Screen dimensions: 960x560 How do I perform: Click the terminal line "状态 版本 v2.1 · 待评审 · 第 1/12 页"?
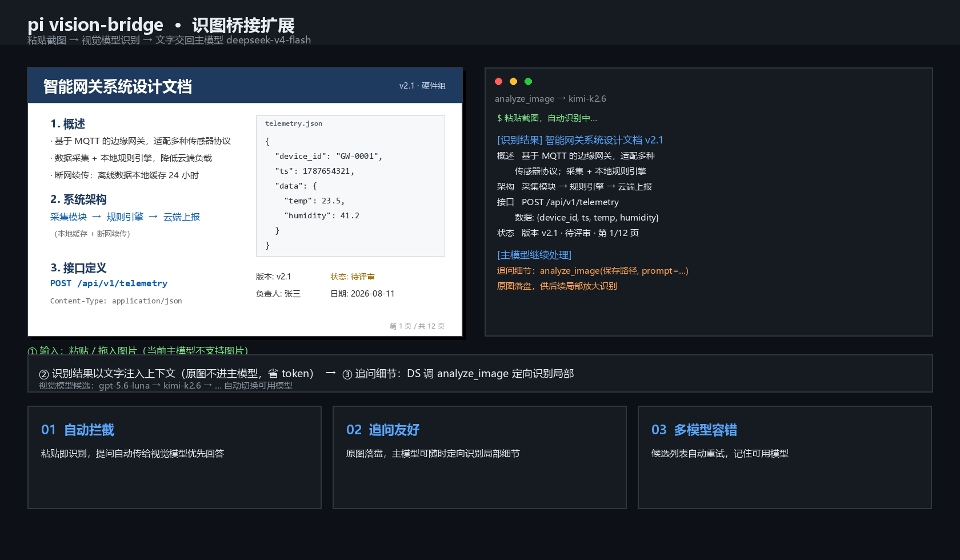[568, 233]
